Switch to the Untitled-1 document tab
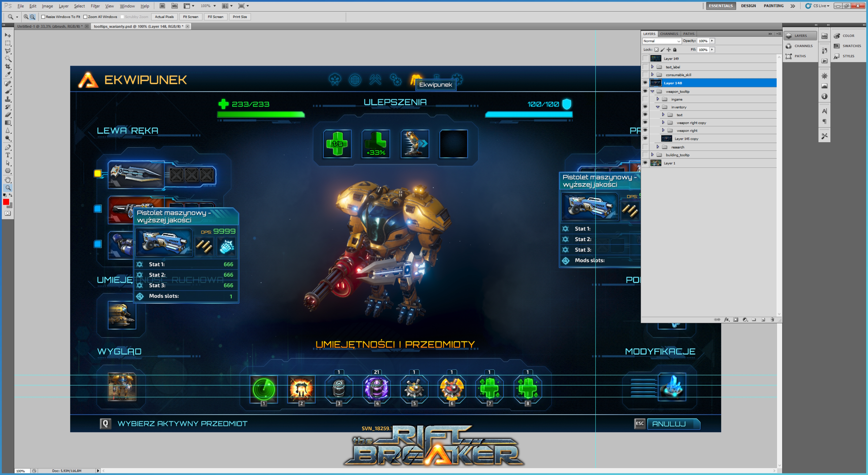Viewport: 868px width, 475px height. 50,26
